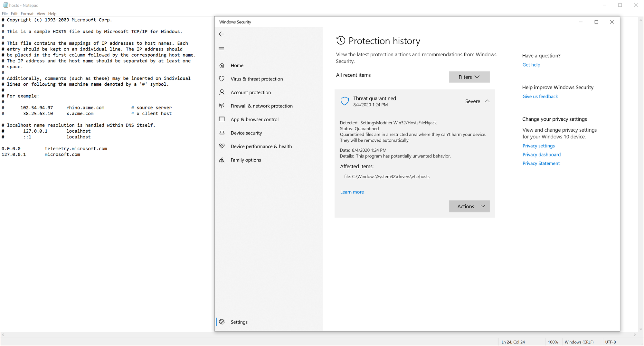Toggle the hamburger navigation menu in Windows Security

click(x=221, y=49)
